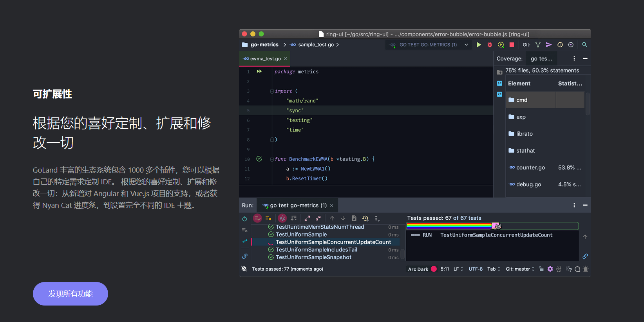Image resolution: width=644 pixels, height=322 pixels.
Task: Close the ewma_test.go tab
Action: (x=285, y=59)
